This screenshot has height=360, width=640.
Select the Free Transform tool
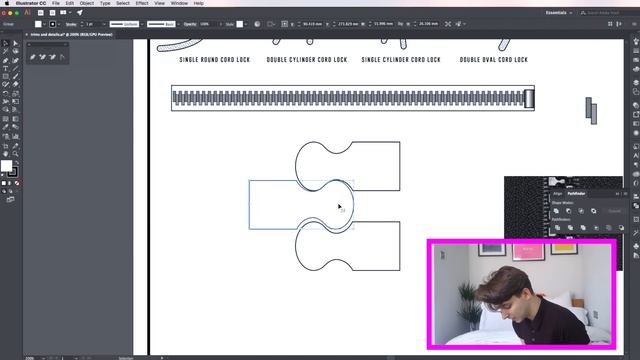click(16, 102)
